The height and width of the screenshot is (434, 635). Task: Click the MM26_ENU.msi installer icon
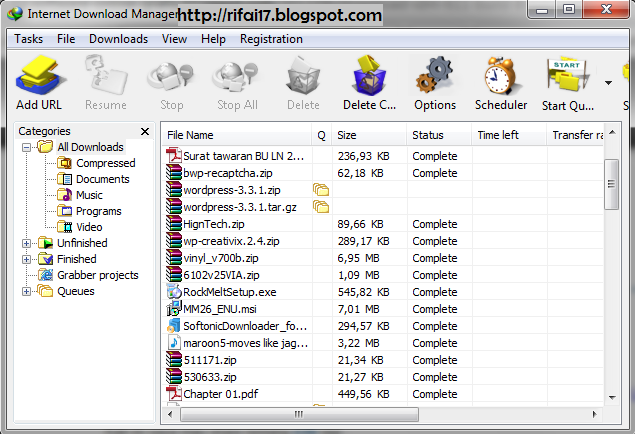[x=174, y=309]
